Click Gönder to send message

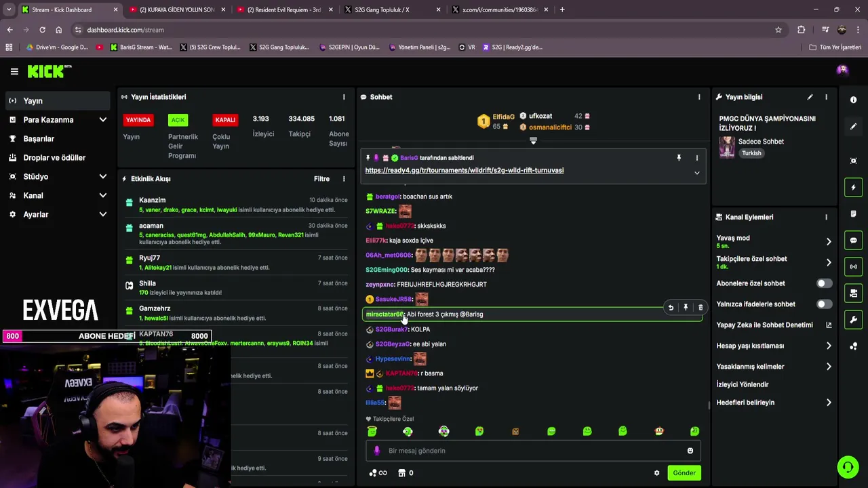[684, 473]
